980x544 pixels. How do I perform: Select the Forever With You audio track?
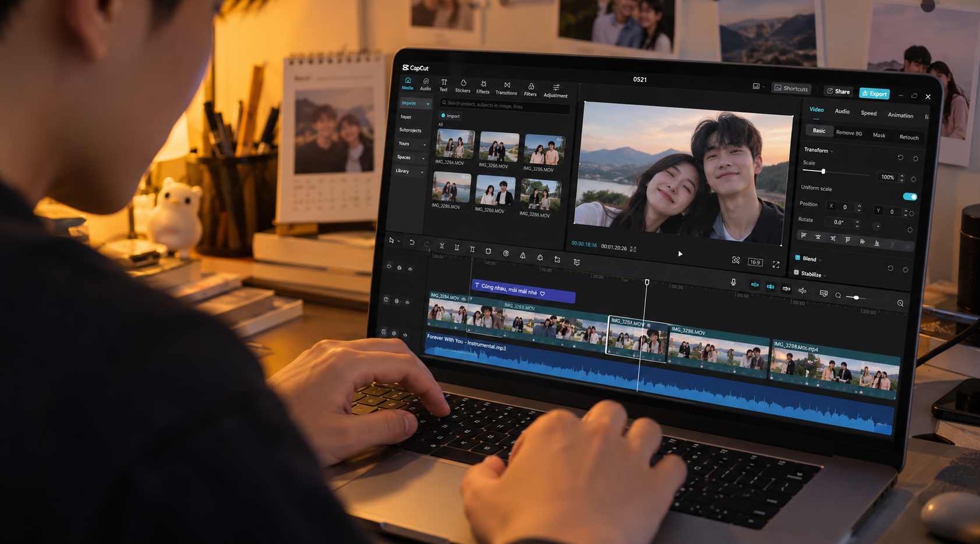[658, 383]
